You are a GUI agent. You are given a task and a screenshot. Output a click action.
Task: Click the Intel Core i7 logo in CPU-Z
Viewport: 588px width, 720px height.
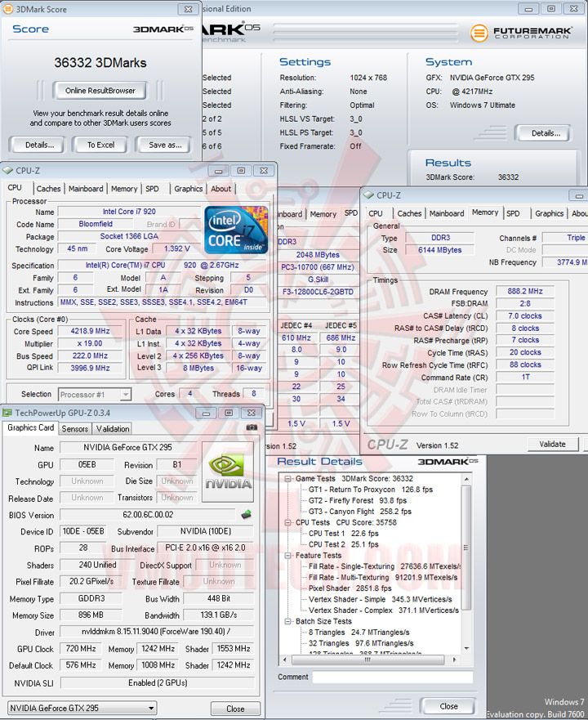[x=236, y=230]
